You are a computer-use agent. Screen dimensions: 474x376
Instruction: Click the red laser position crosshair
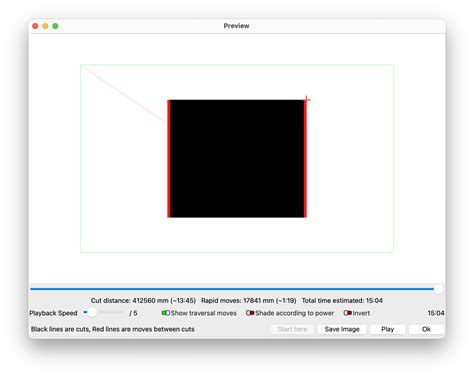point(307,99)
